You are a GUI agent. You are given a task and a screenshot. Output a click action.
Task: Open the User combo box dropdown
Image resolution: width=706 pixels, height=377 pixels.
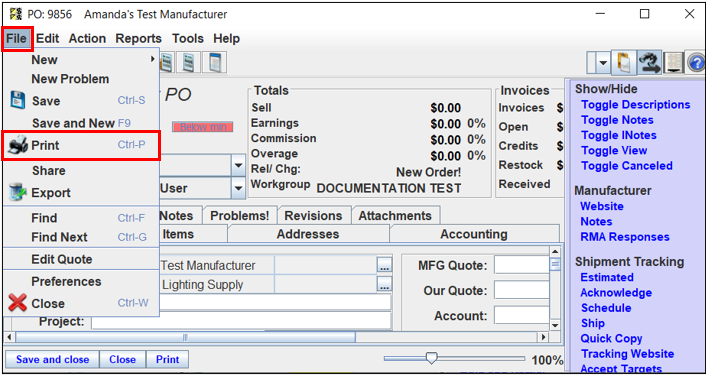point(238,188)
